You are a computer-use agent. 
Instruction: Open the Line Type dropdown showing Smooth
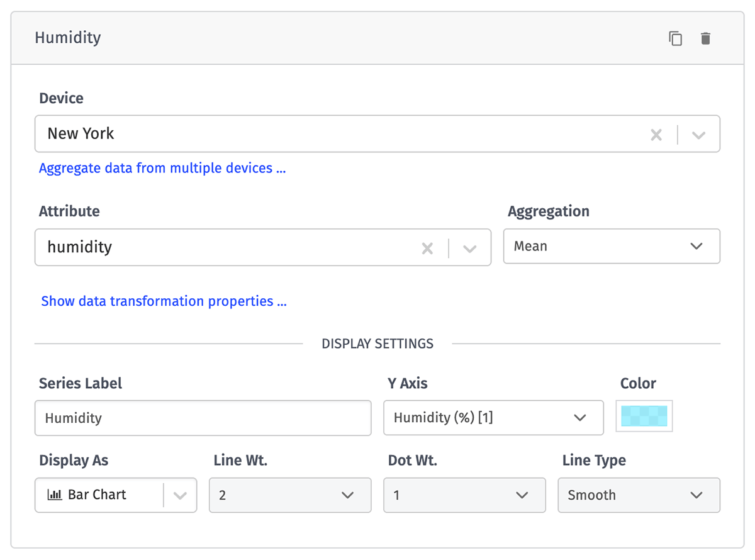coord(639,495)
